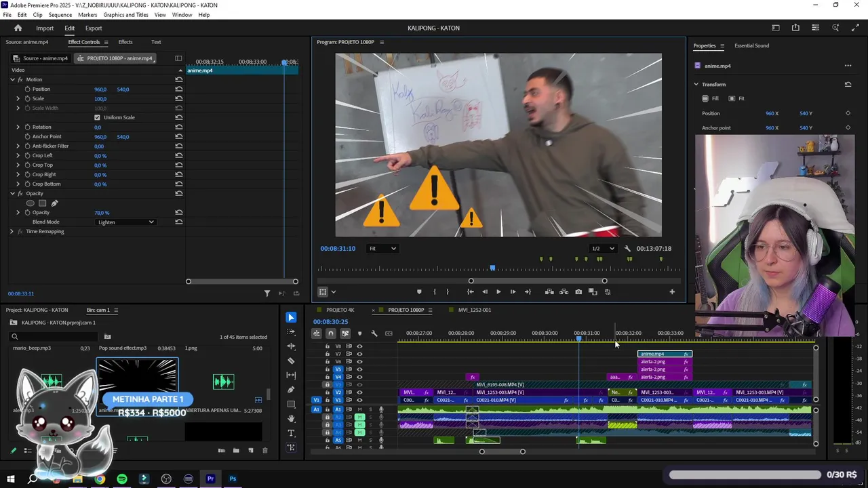This screenshot has height=488, width=868.
Task: Expand the Rotation parameter
Action: pyautogui.click(x=18, y=127)
